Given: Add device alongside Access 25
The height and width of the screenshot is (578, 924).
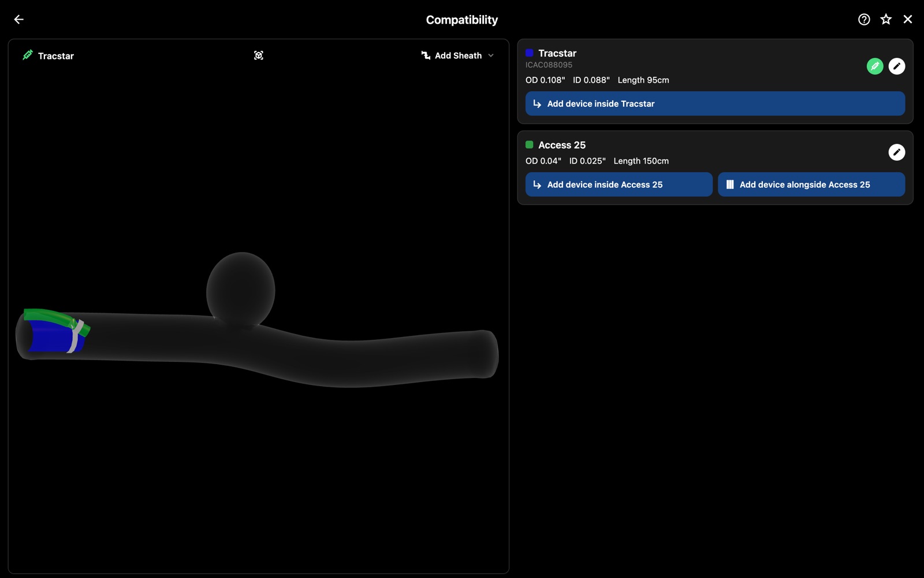Looking at the screenshot, I should (x=811, y=184).
